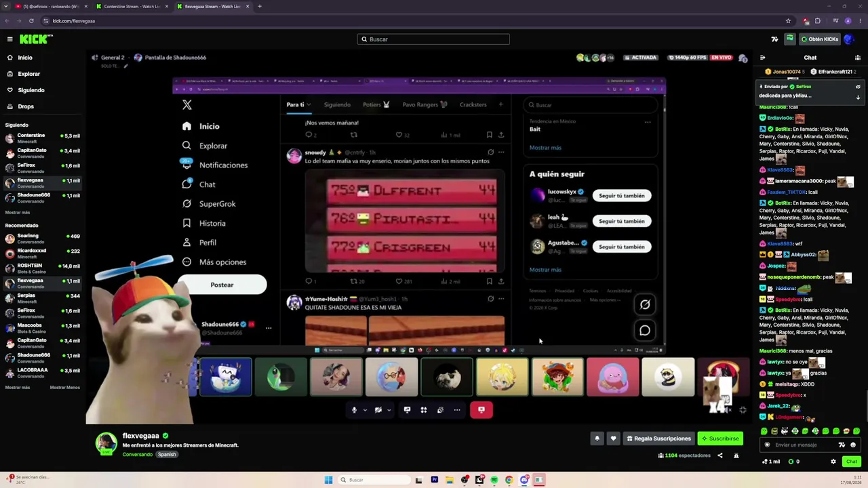
Task: Click the Jonas10074 top gifter badge
Action: [x=785, y=72]
